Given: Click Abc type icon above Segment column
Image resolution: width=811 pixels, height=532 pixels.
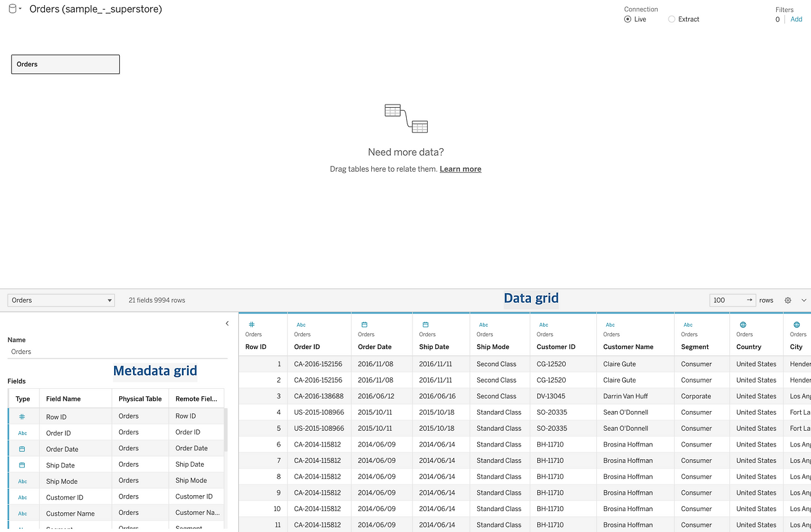Looking at the screenshot, I should click(688, 324).
